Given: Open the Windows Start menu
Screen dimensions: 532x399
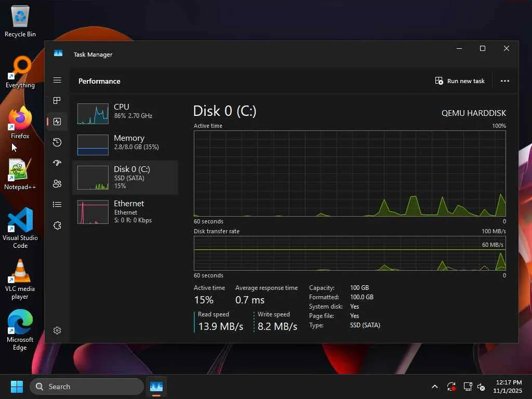Looking at the screenshot, I should coord(17,387).
